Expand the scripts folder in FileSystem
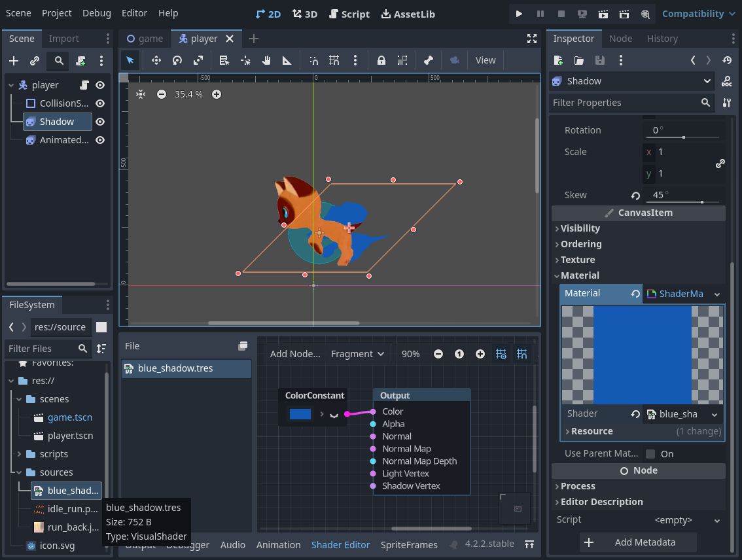 click(20, 454)
